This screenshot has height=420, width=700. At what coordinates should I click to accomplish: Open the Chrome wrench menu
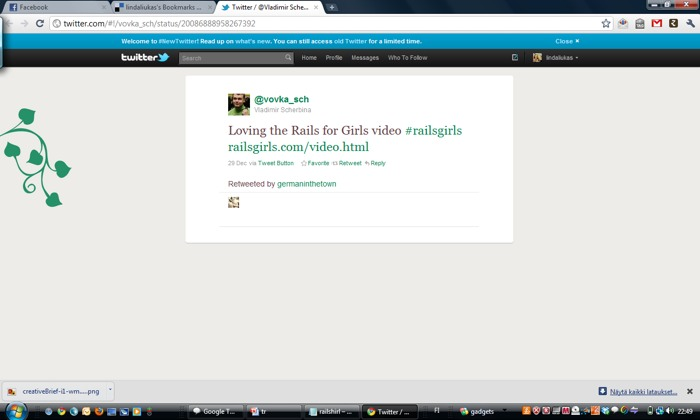point(690,23)
